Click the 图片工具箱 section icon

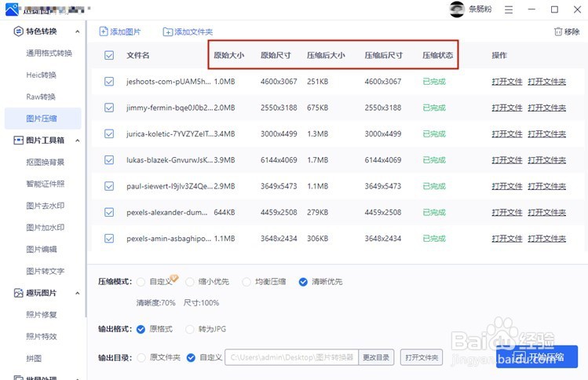(18, 141)
